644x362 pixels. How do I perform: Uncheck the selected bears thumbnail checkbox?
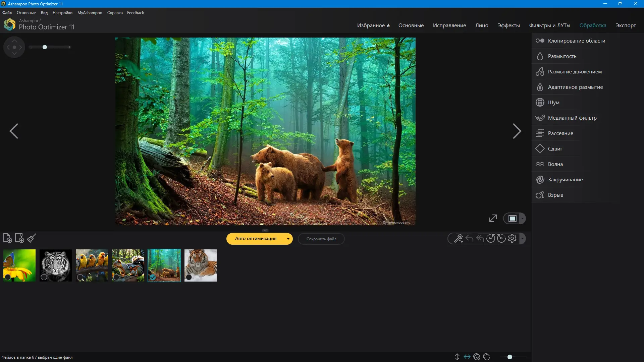click(153, 277)
